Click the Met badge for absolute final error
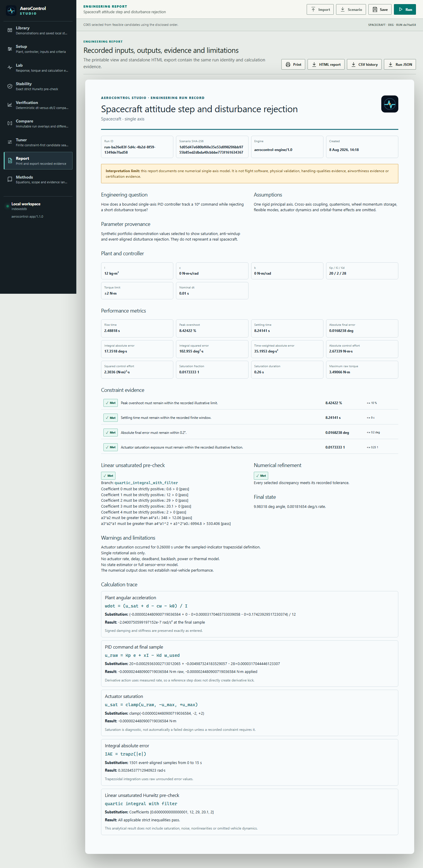The height and width of the screenshot is (868, 423). coord(110,433)
